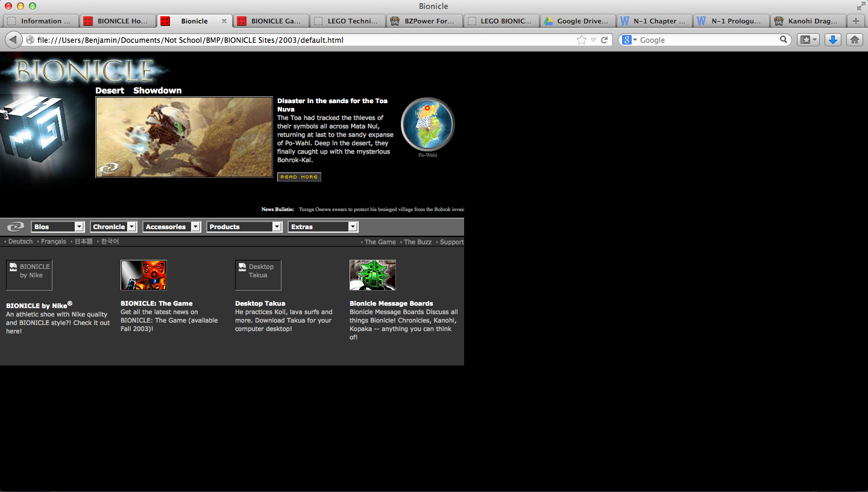
Task: Toggle the bookmark star in the address bar
Action: (580, 40)
